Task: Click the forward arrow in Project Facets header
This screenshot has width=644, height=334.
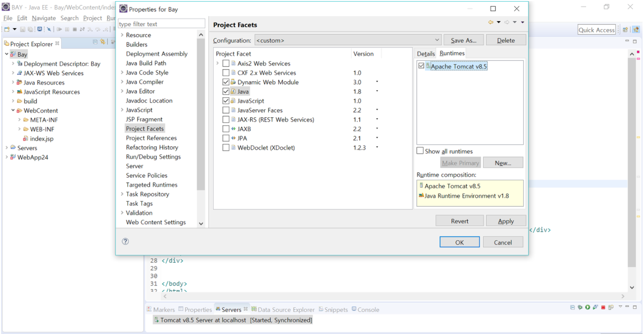Action: pyautogui.click(x=507, y=22)
